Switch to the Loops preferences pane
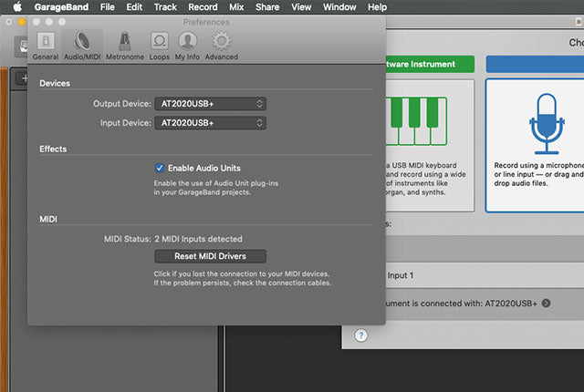 [x=159, y=45]
